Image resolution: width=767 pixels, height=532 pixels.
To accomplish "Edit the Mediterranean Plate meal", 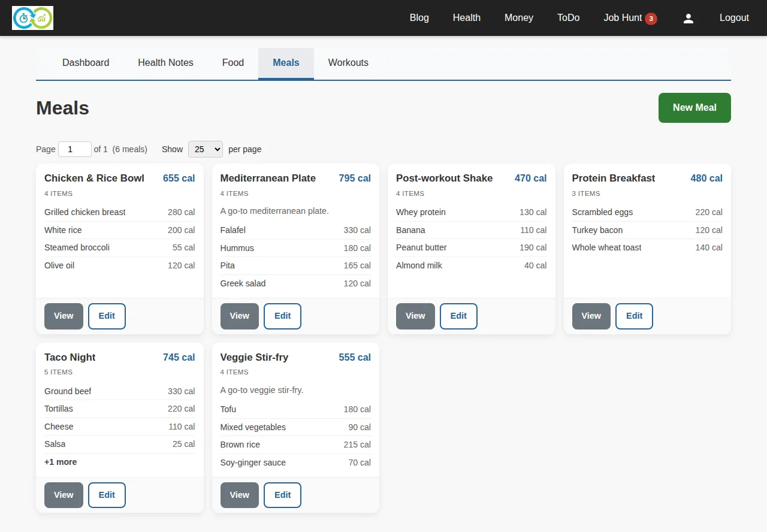I will pyautogui.click(x=282, y=316).
